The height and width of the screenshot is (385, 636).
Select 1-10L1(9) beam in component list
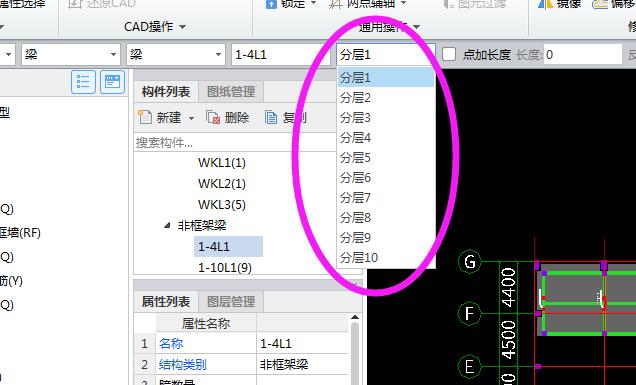click(x=225, y=268)
